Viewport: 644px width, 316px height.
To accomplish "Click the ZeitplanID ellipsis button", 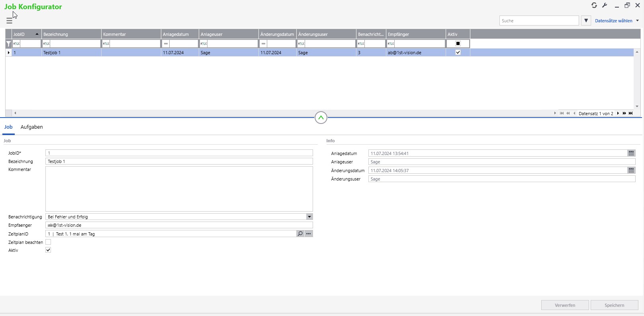I will [309, 234].
